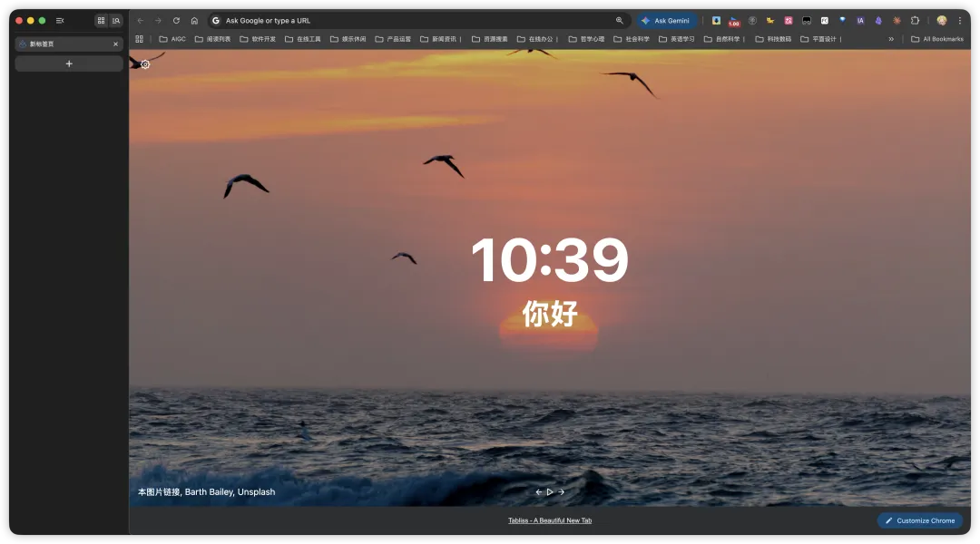Open the glasses reader extension
980x544 pixels.
tap(807, 21)
